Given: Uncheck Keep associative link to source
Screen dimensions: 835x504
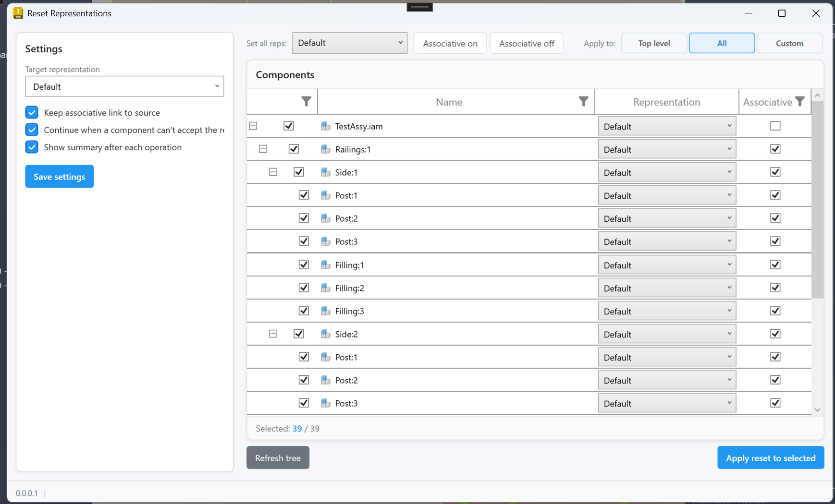Looking at the screenshot, I should coord(32,112).
